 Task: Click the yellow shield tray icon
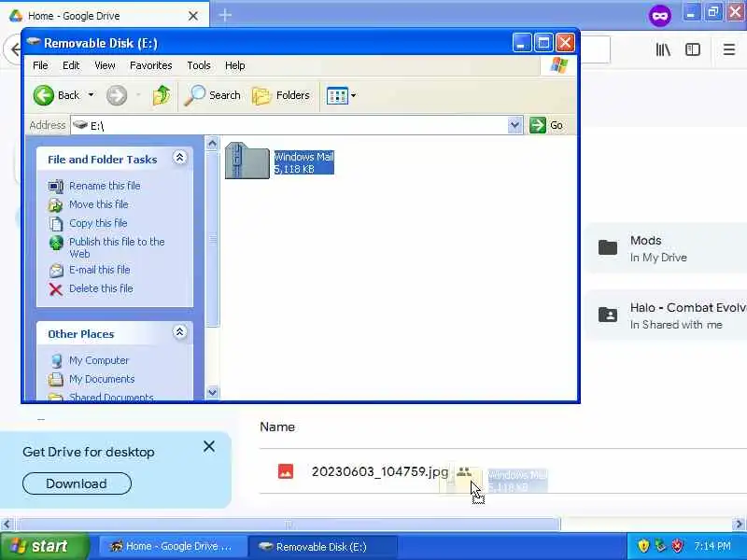643,546
